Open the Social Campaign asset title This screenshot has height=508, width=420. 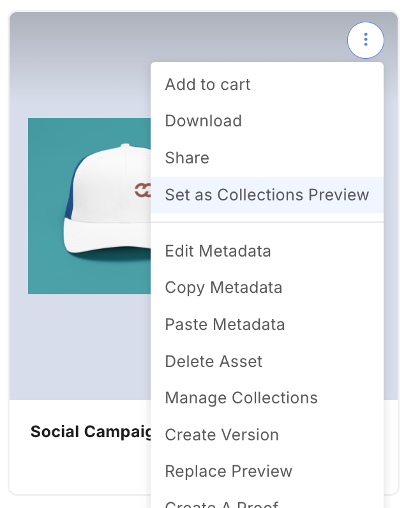point(91,432)
